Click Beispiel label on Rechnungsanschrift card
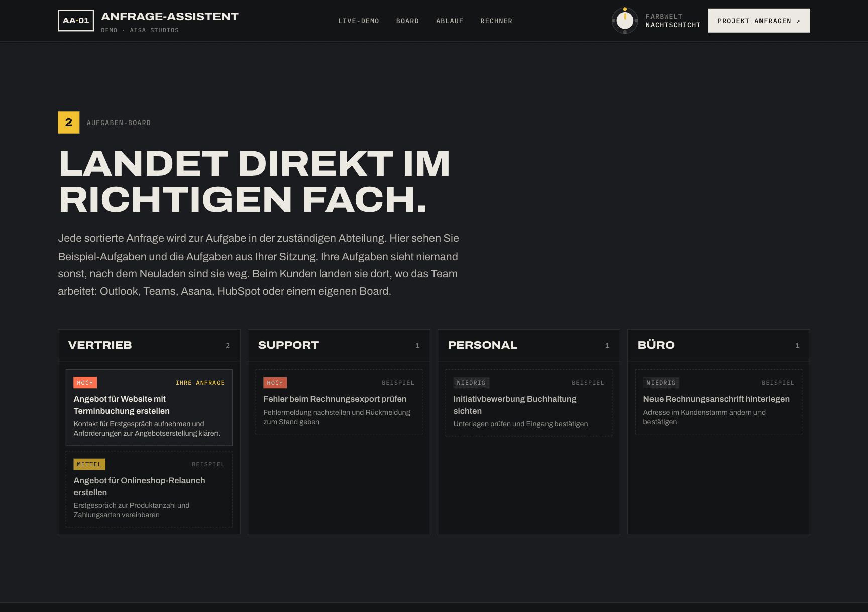 (778, 383)
